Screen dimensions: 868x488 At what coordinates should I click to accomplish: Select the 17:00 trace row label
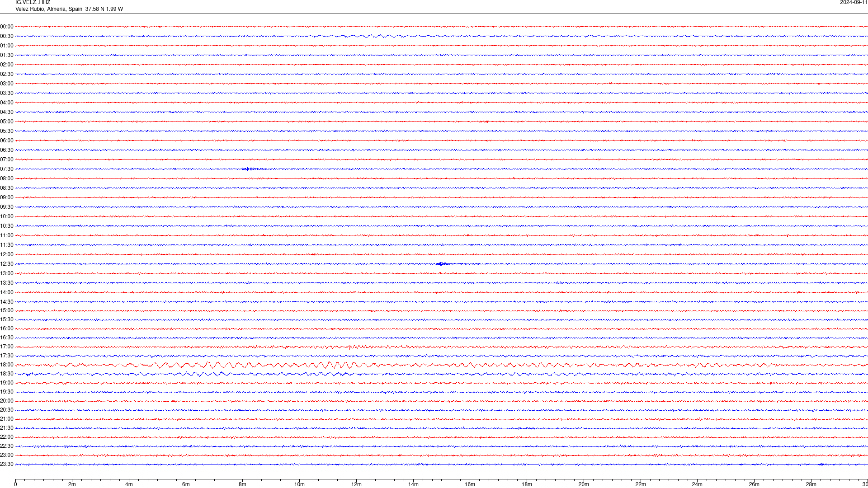coord(7,347)
